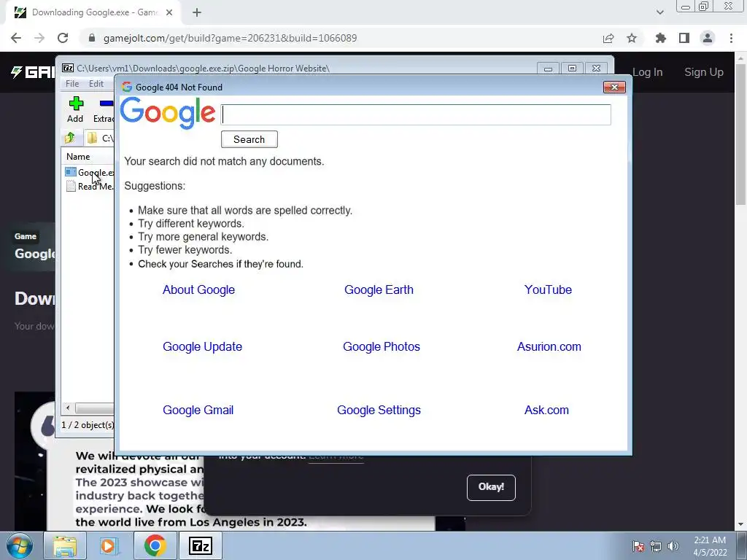
Task: Open the Google Earth link
Action: [x=379, y=289]
